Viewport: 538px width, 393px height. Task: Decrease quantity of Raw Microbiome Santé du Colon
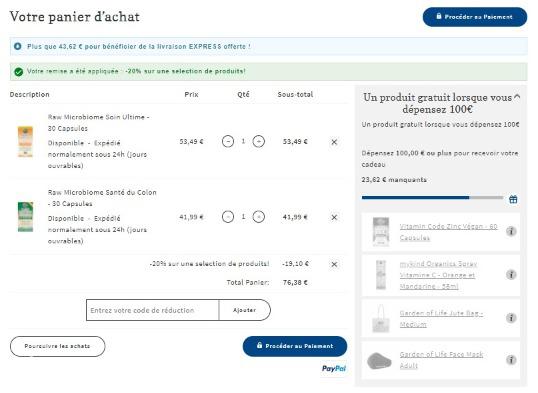(x=228, y=217)
